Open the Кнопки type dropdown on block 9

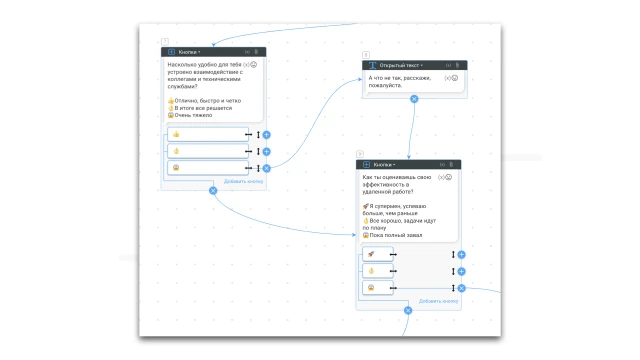click(384, 164)
